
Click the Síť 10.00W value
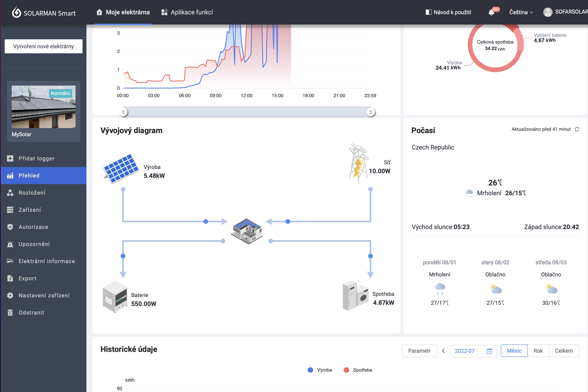click(379, 171)
